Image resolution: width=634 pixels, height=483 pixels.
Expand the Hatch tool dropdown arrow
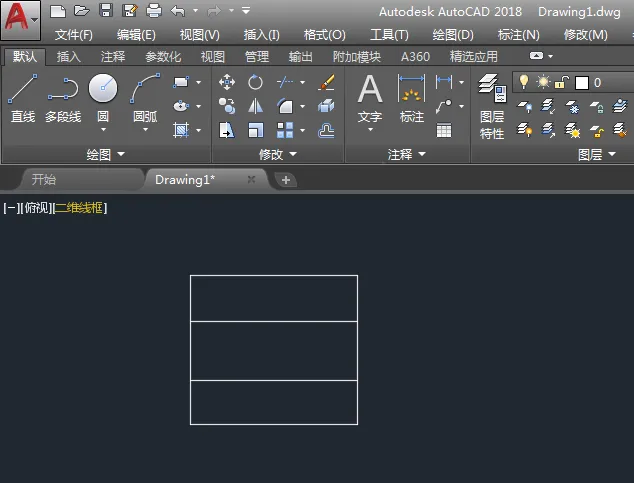click(199, 131)
